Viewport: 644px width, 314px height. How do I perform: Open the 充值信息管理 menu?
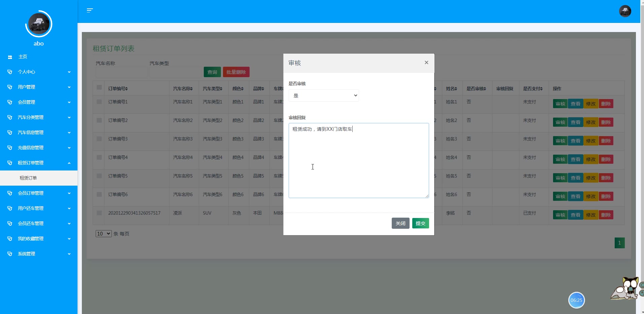tap(39, 148)
